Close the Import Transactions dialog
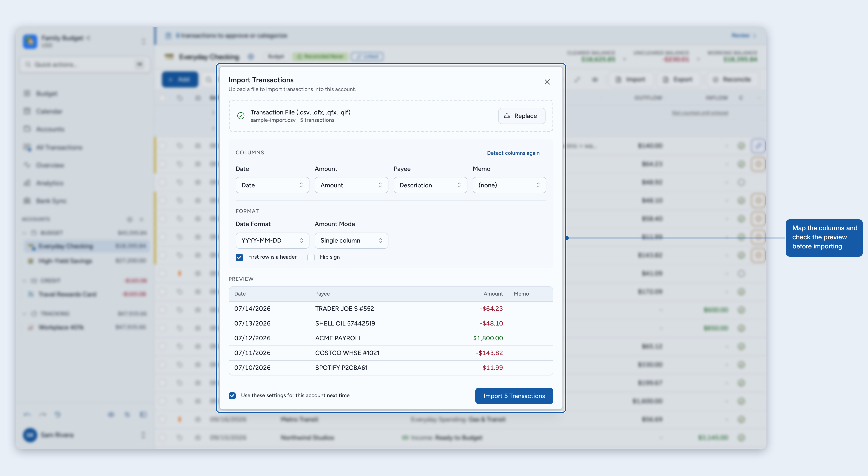 coord(547,82)
